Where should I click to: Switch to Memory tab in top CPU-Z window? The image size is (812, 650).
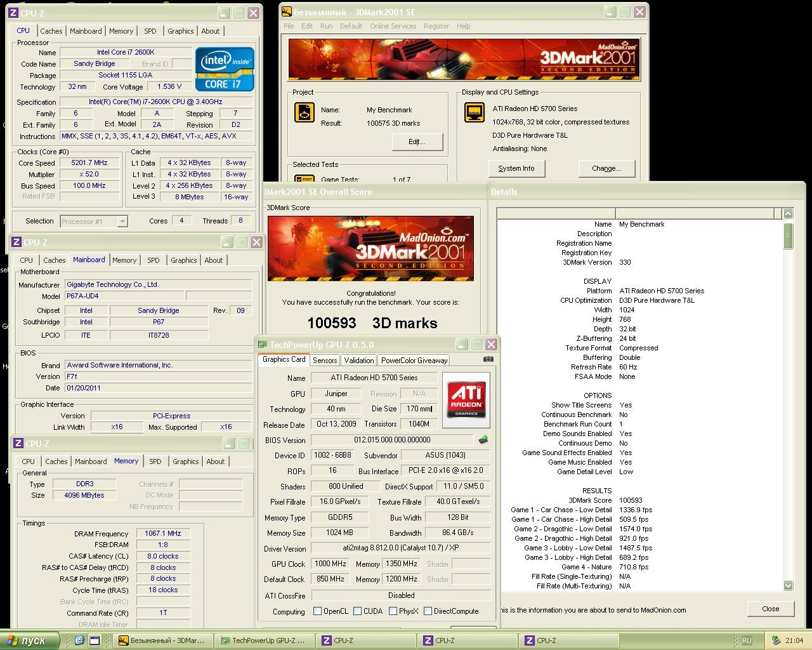click(121, 31)
